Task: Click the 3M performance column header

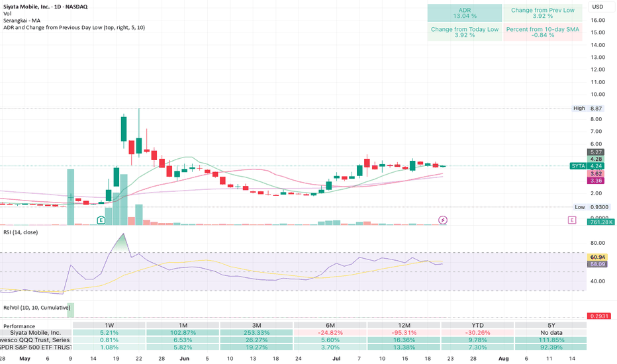Action: click(257, 326)
